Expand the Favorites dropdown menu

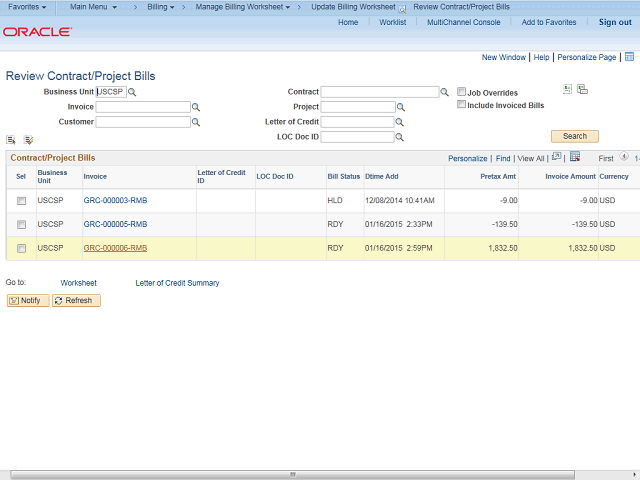[x=27, y=7]
